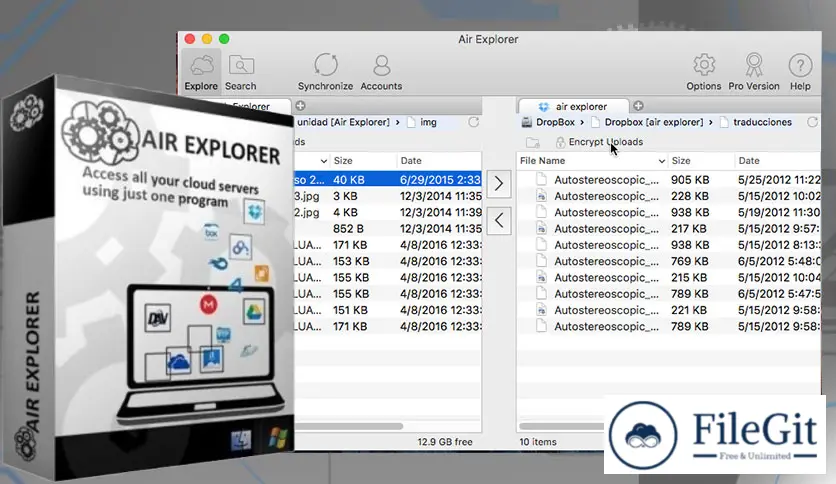Select the 217 KB Autostereoscopic file
Viewport: 836px width, 484px height.
669,229
